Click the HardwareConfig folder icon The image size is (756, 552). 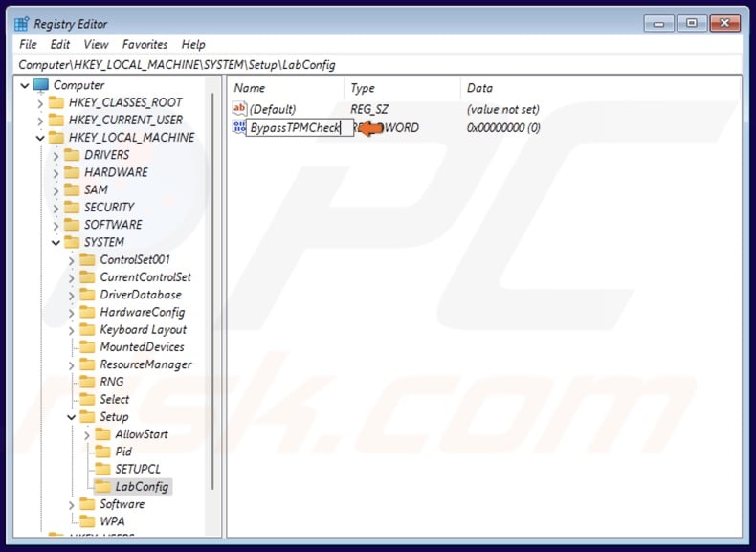87,312
